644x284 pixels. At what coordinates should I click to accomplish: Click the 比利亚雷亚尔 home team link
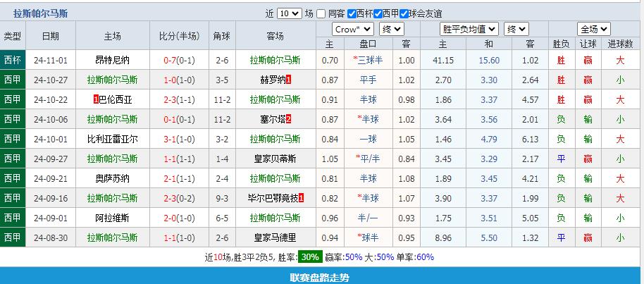(112, 139)
